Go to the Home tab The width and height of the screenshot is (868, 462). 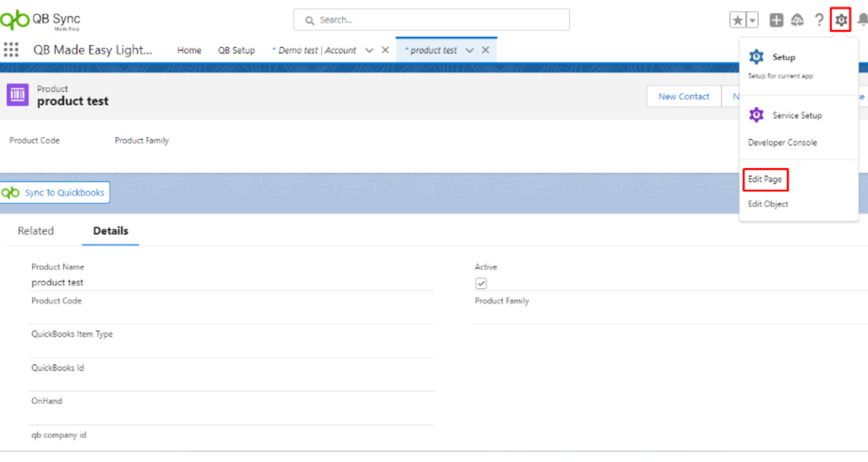(189, 50)
